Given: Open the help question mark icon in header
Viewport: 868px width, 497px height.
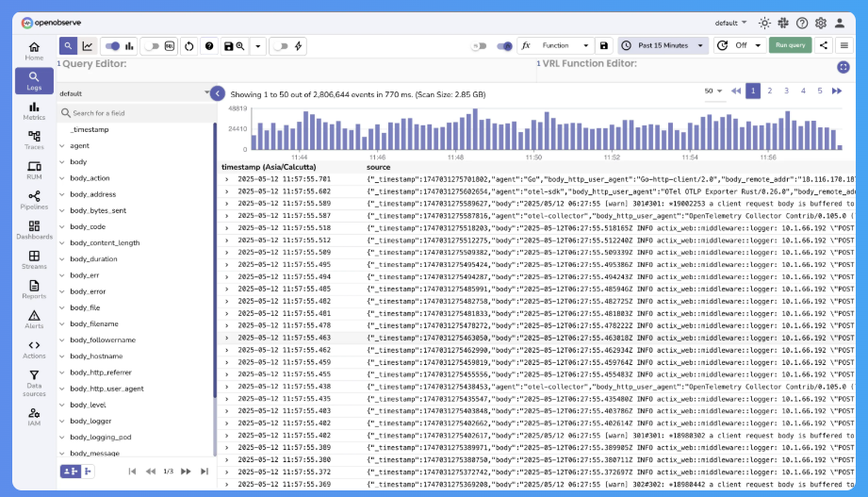Looking at the screenshot, I should pyautogui.click(x=802, y=23).
